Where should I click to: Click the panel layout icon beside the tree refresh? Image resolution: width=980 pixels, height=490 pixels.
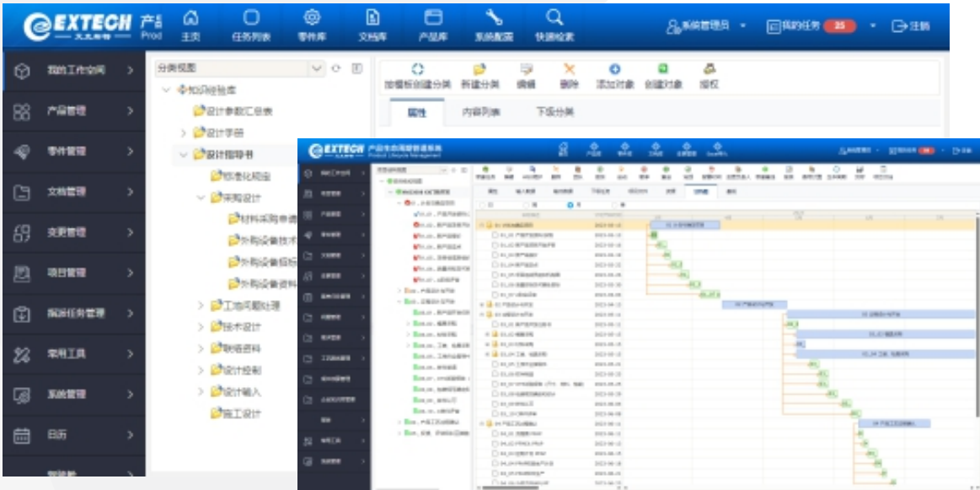coord(356,68)
